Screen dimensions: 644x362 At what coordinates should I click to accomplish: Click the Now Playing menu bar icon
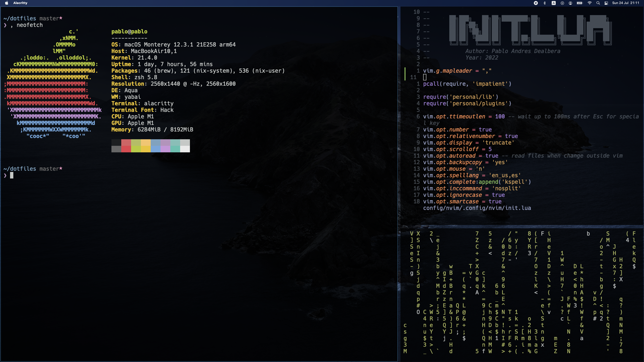coord(562,3)
